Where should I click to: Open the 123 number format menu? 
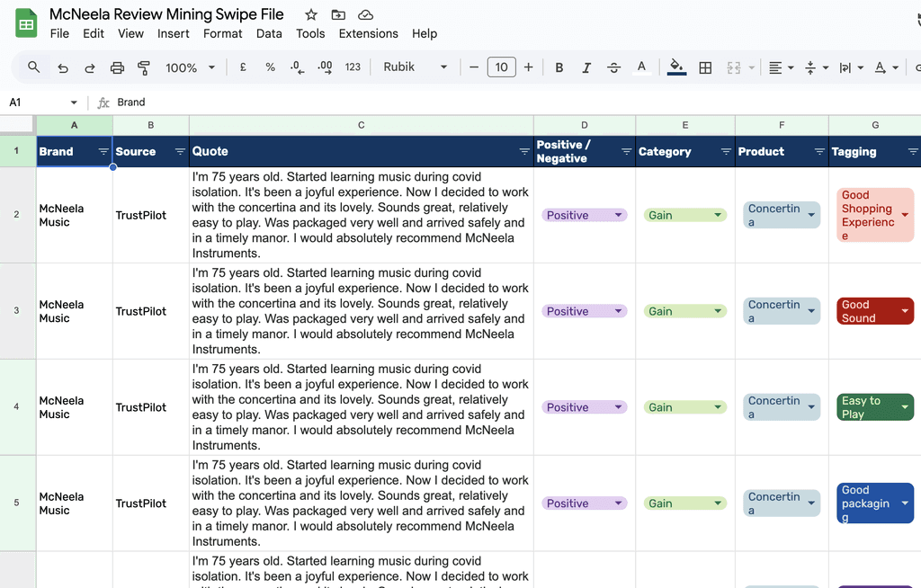(x=353, y=67)
